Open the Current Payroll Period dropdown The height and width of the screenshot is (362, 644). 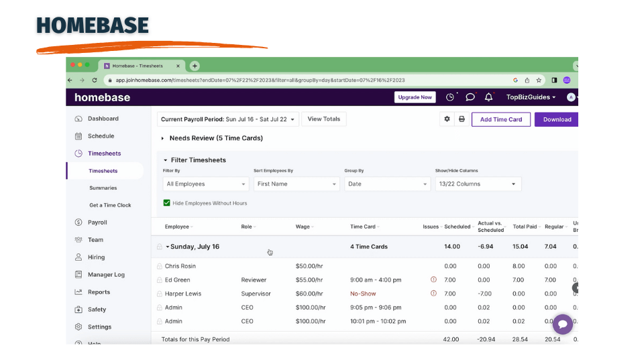(228, 119)
